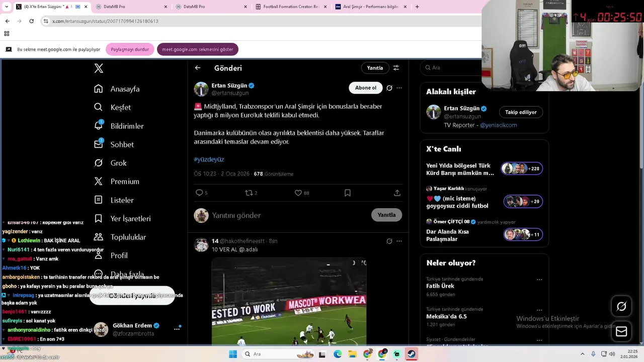Click the Chrome address bar URL
The height and width of the screenshot is (362, 644).
coord(106,21)
